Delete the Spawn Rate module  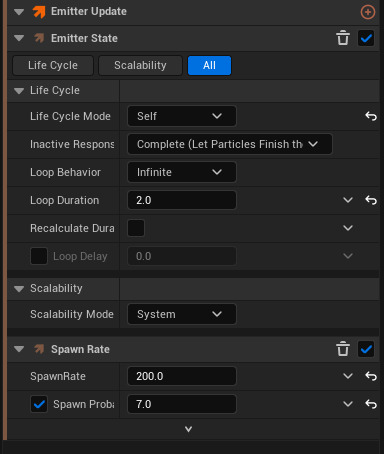343,349
